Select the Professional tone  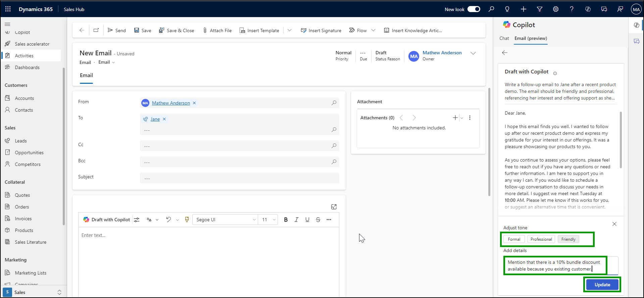tap(541, 239)
